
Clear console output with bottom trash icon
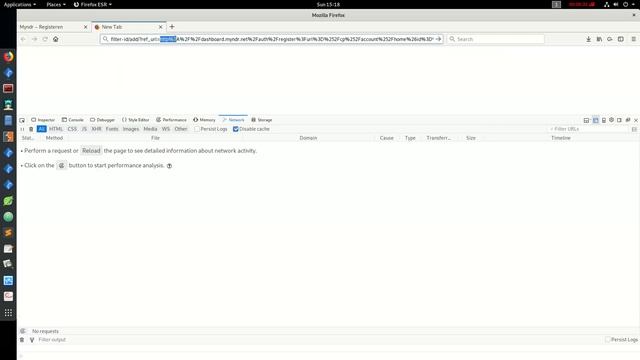[22, 340]
